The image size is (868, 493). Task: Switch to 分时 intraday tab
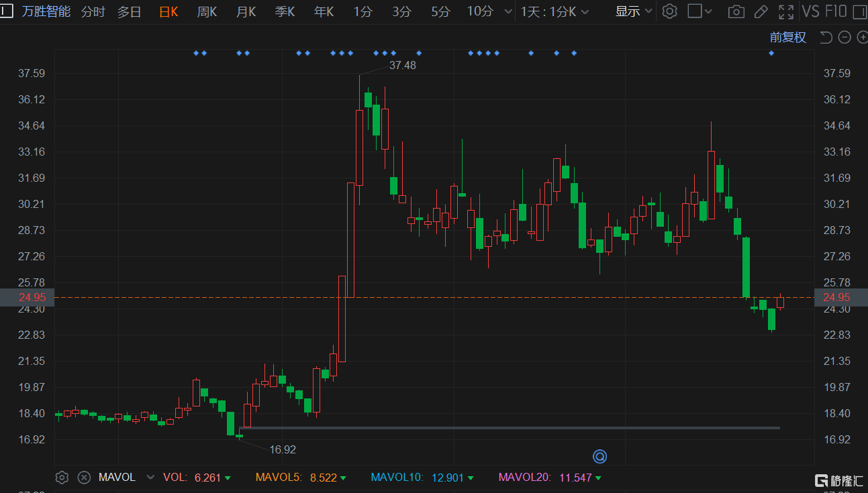click(93, 11)
